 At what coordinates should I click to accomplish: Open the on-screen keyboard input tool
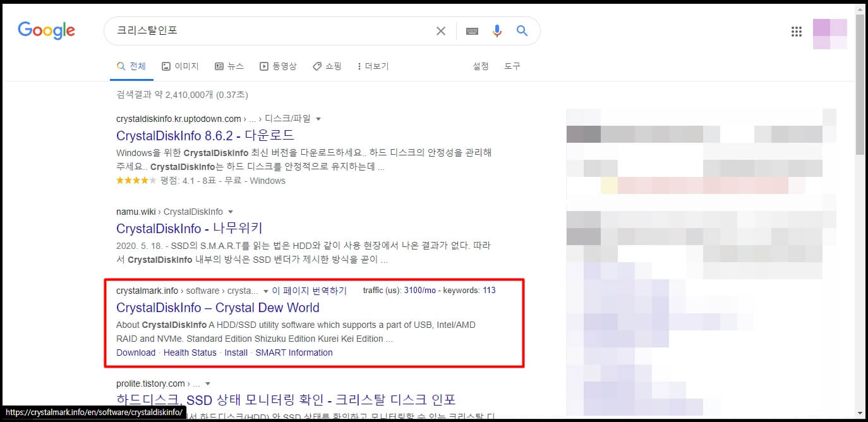click(x=472, y=31)
